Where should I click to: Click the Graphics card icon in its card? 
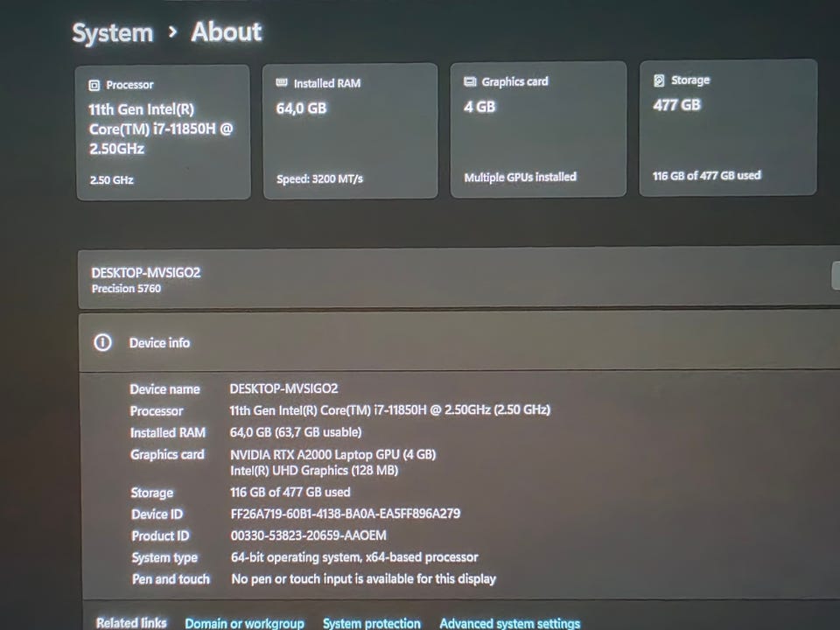click(470, 81)
